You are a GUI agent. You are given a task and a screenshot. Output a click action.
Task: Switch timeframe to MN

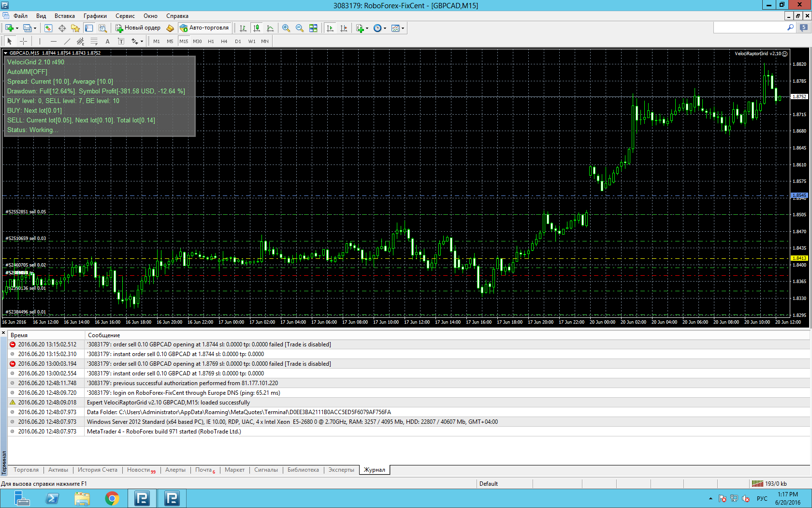(265, 41)
